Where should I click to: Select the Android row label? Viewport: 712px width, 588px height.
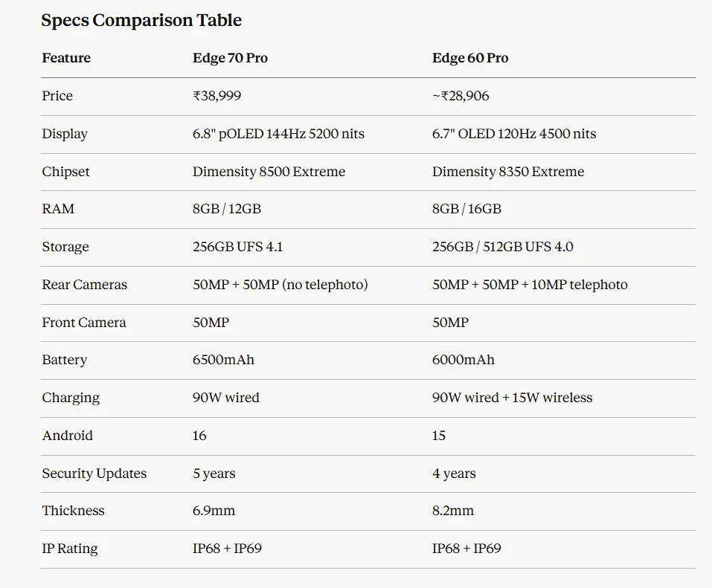[x=67, y=436]
